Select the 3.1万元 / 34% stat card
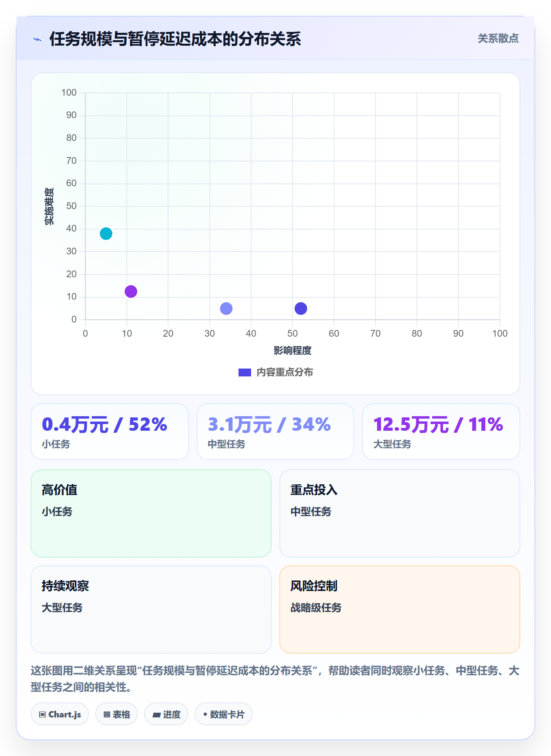The height and width of the screenshot is (756, 551). coord(275,432)
